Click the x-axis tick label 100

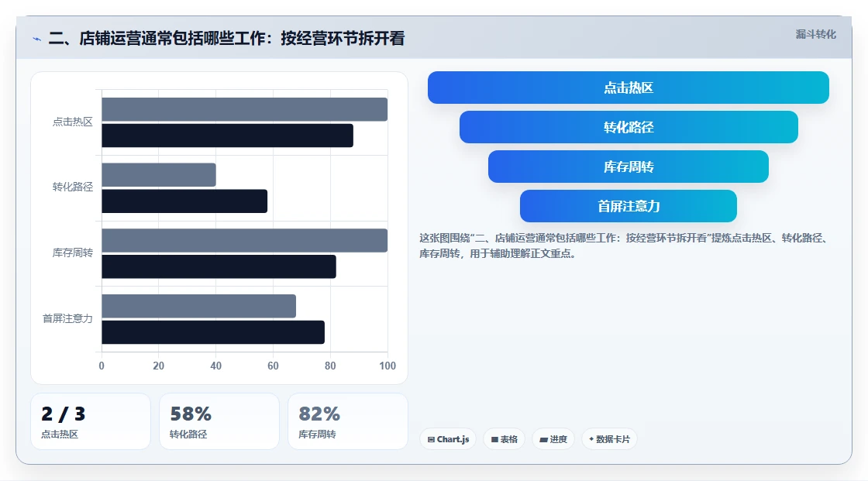[x=387, y=366]
